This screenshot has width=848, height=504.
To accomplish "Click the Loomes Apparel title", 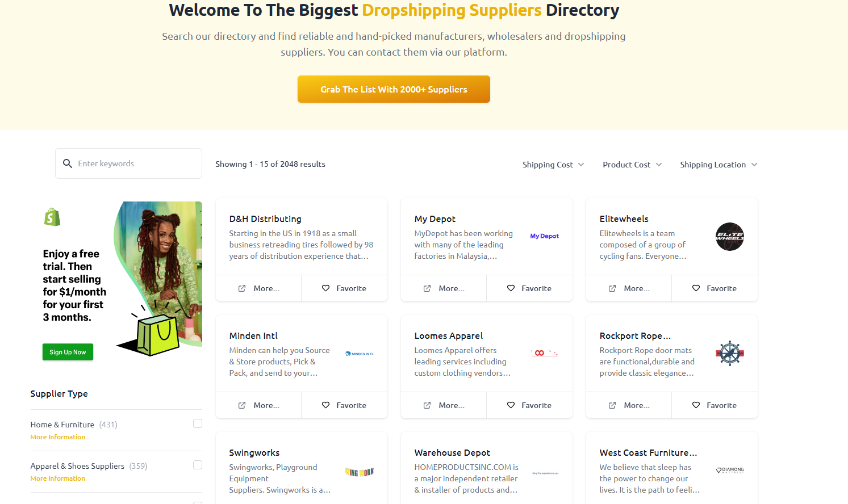I will [449, 335].
